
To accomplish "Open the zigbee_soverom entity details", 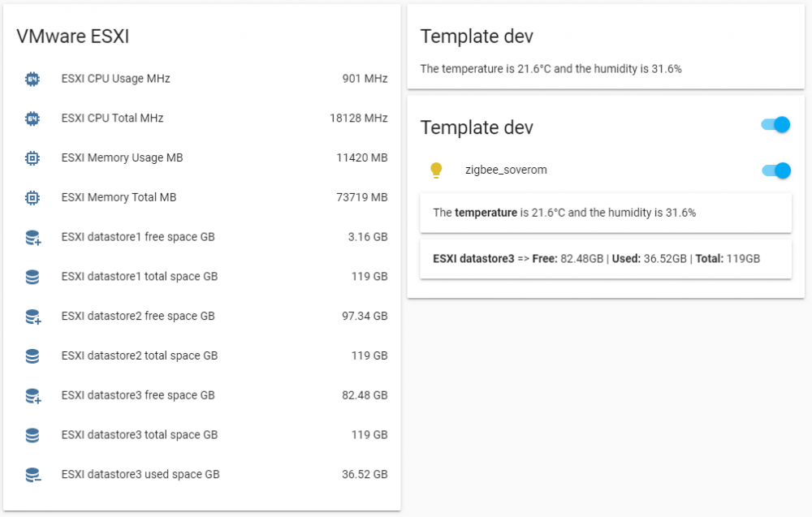I will (506, 170).
